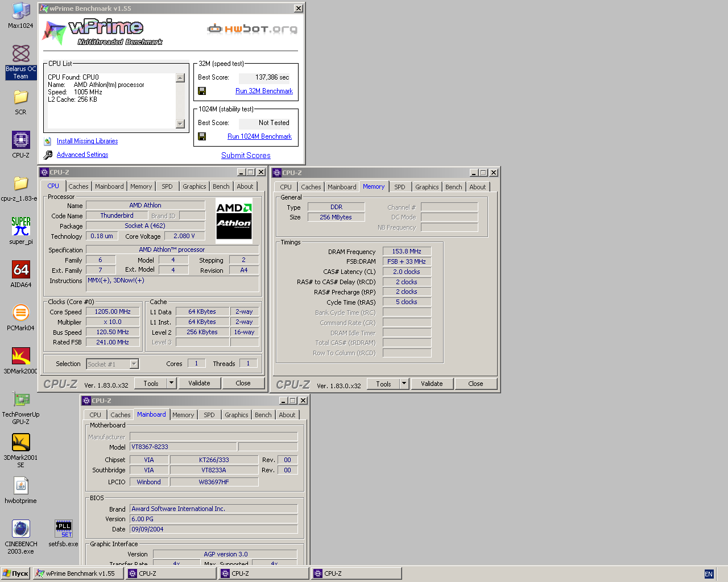Switch to Memory tab in the CPU tab CPU-Z window
Screen dimensions: 728x582
pos(141,186)
